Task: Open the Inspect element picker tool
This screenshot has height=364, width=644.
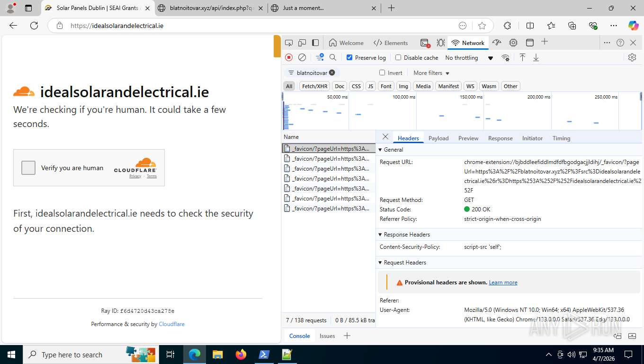Action: [289, 43]
